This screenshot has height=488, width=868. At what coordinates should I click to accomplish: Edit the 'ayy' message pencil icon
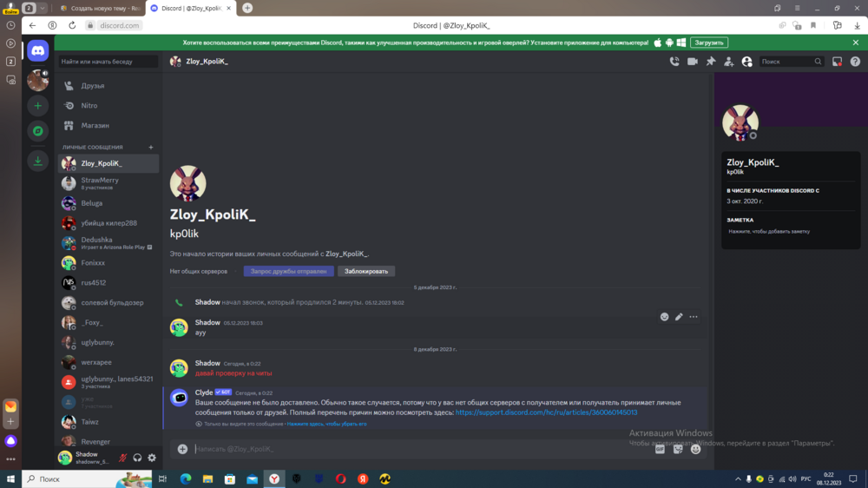(679, 317)
